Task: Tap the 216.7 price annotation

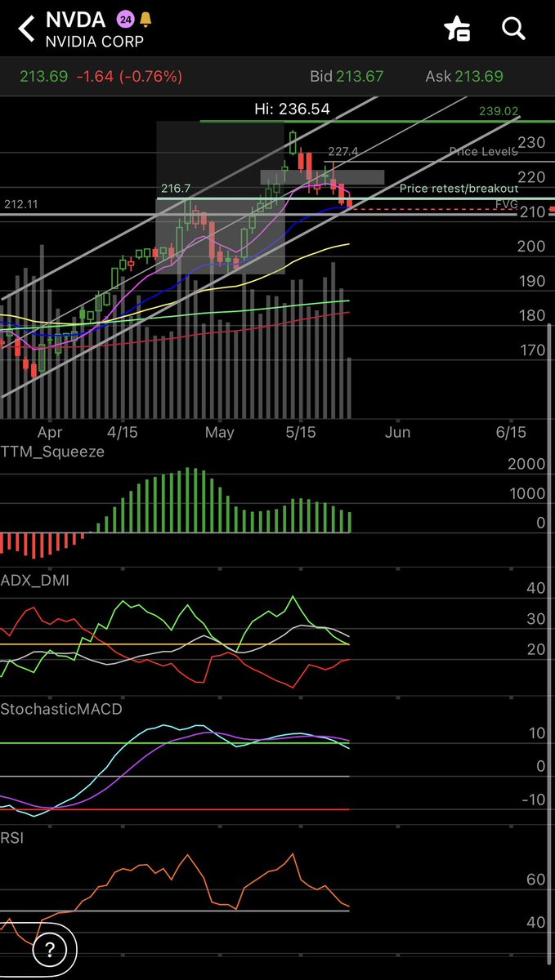Action: (x=175, y=189)
